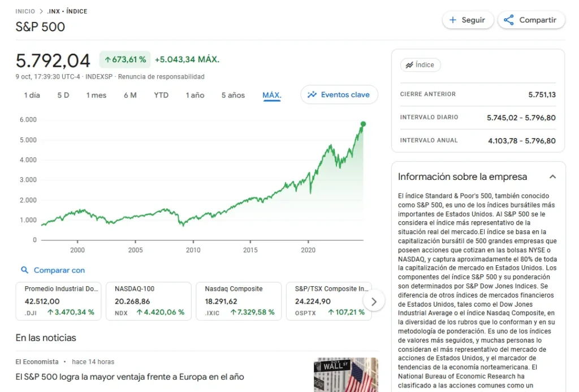
Task: Select the 1 día time range
Action: pyautogui.click(x=32, y=95)
